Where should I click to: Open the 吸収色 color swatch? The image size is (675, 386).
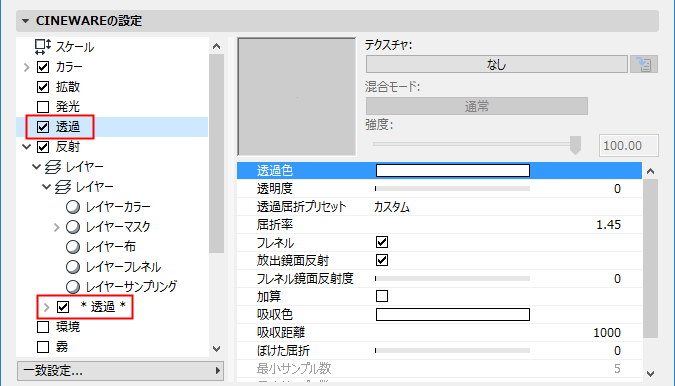coord(453,315)
